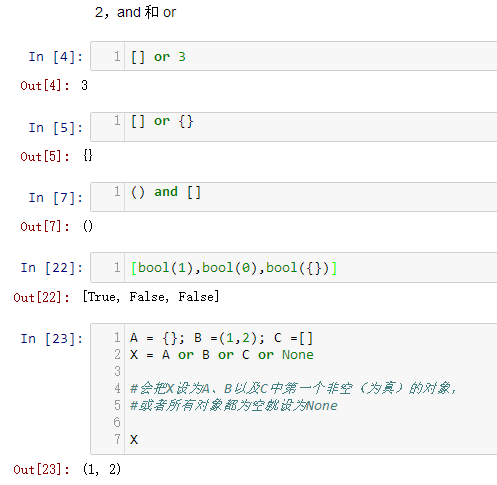
Task: Click the first line of cell In [23]
Action: 222,338
